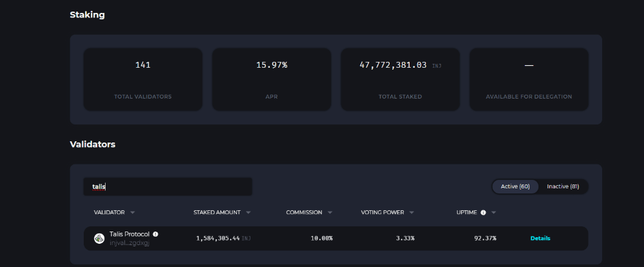The image size is (644, 267).
Task: Click the Uptime column info icon
Action: [x=483, y=212]
